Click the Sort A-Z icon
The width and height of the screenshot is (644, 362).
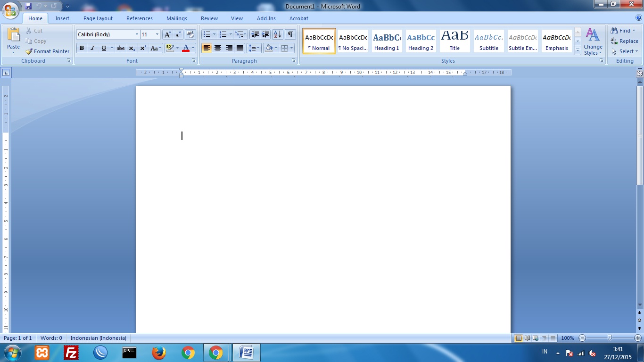pos(278,34)
